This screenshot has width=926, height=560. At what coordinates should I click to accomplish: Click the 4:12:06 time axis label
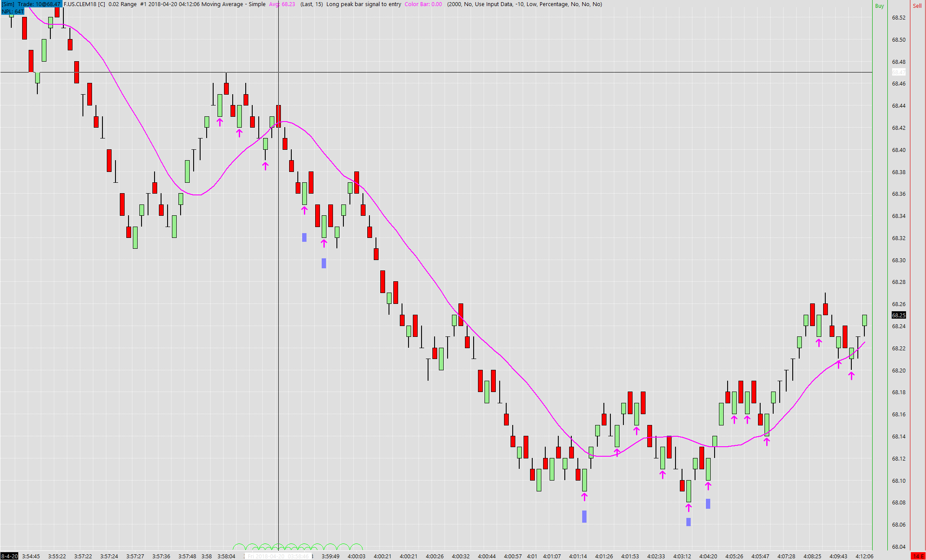click(x=864, y=556)
